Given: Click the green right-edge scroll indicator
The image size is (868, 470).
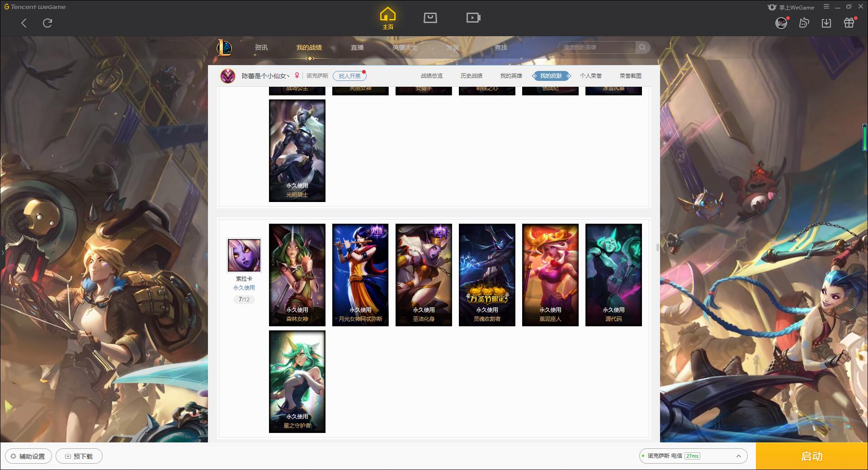Looking at the screenshot, I should click(865, 137).
